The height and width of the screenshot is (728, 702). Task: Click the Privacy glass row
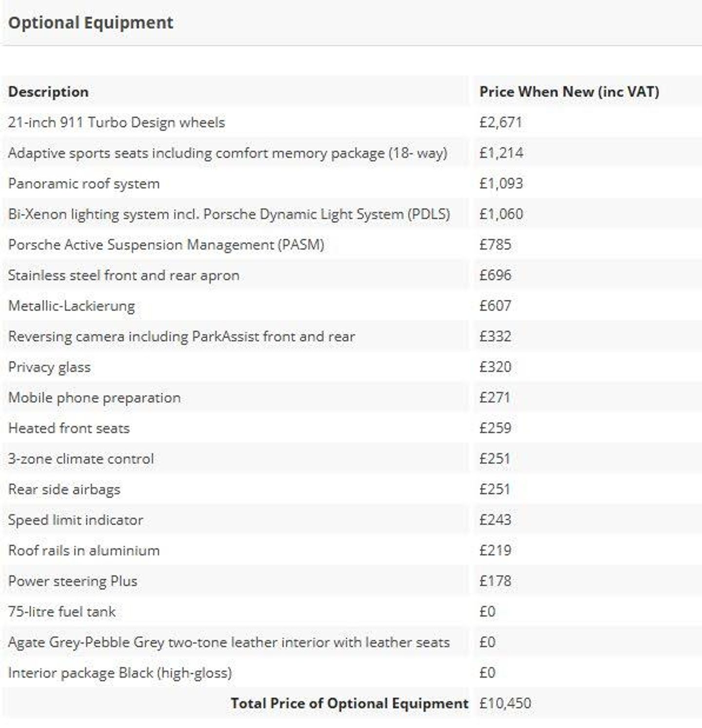(351, 367)
